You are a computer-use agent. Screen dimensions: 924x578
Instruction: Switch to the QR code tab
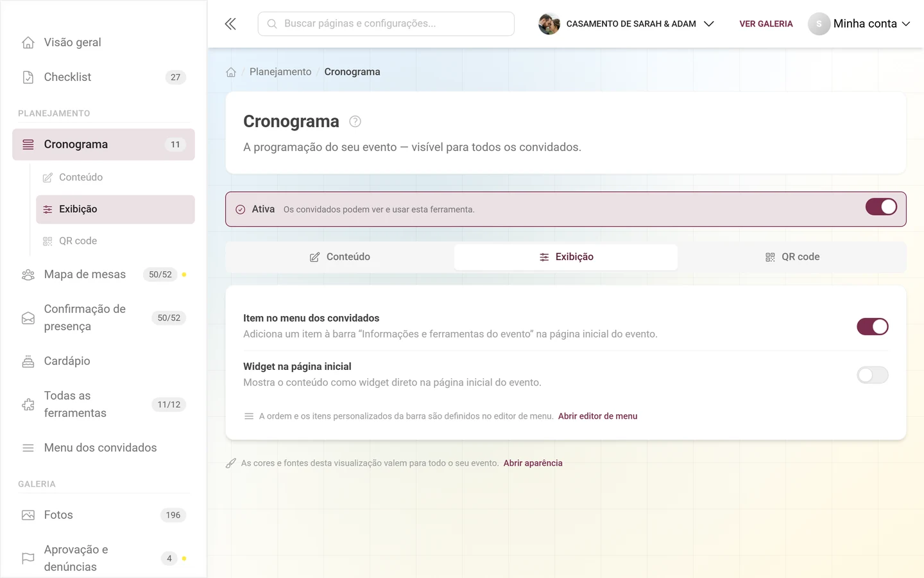coord(792,257)
